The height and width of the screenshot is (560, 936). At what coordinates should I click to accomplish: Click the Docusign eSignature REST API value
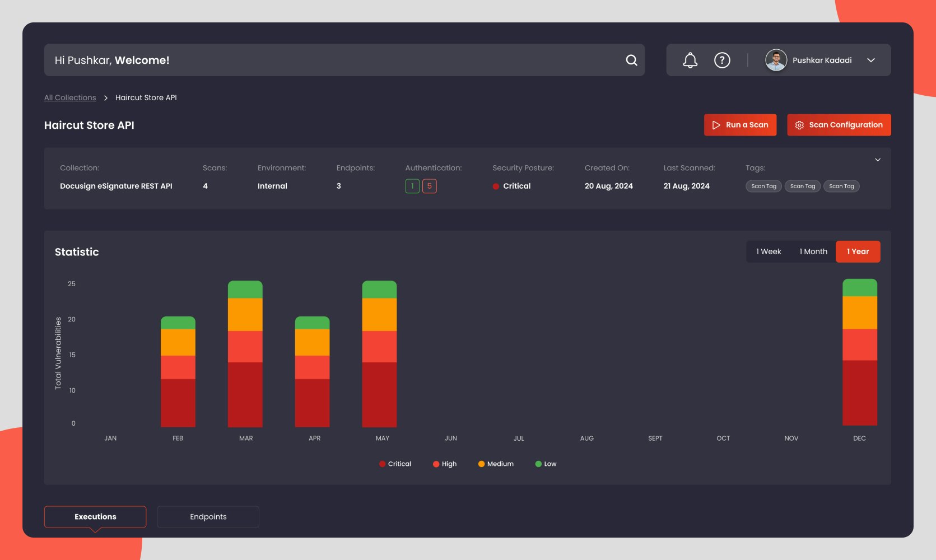point(116,186)
